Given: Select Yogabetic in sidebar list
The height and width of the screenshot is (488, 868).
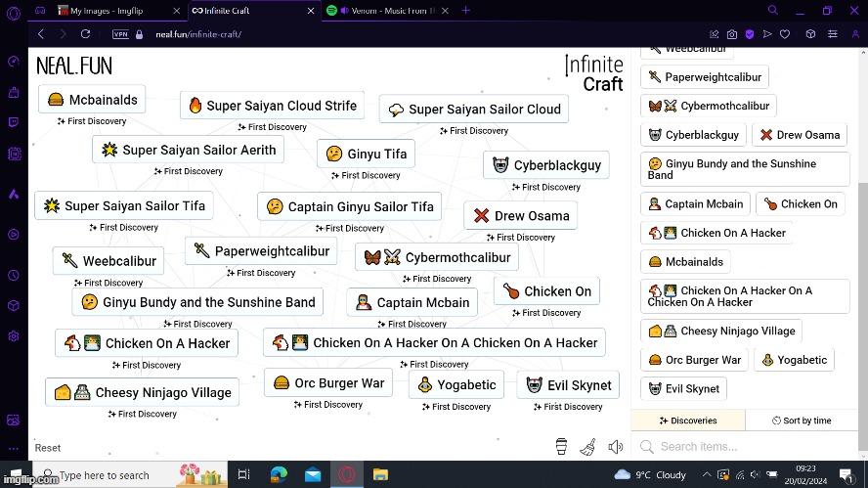Looking at the screenshot, I should (x=794, y=360).
